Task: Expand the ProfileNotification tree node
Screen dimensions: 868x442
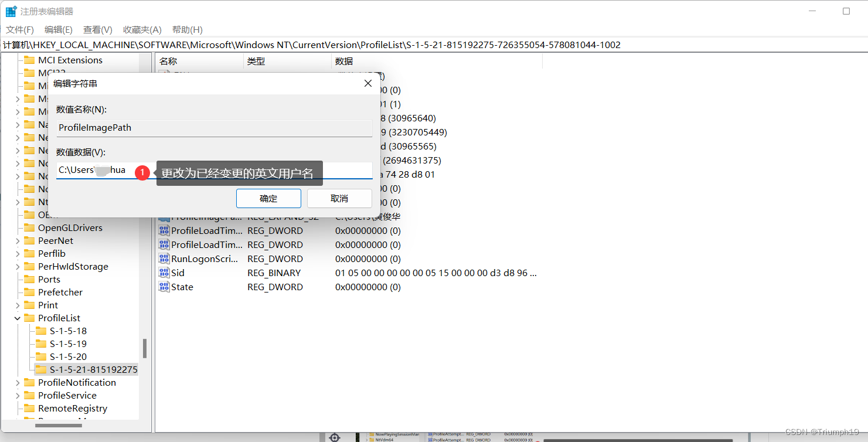Action: (18, 383)
